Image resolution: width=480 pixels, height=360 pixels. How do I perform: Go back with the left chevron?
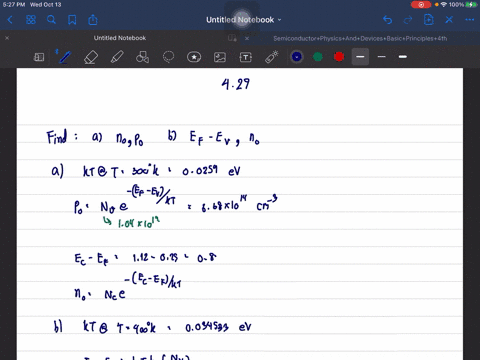click(x=10, y=20)
